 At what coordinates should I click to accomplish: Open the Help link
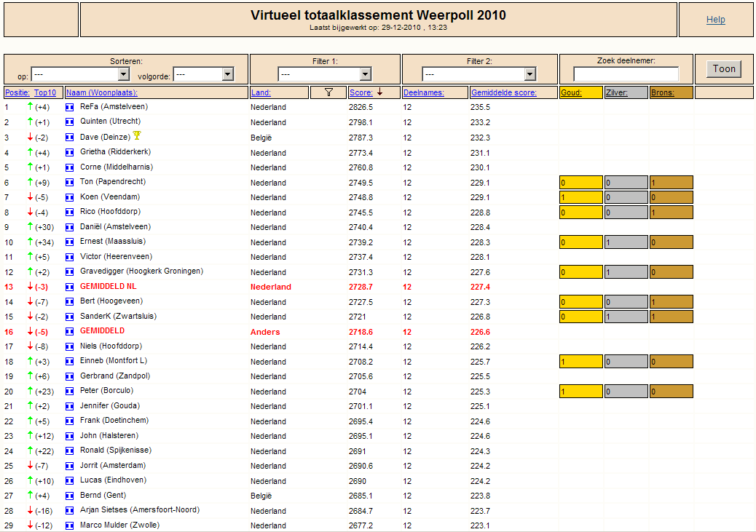[715, 20]
